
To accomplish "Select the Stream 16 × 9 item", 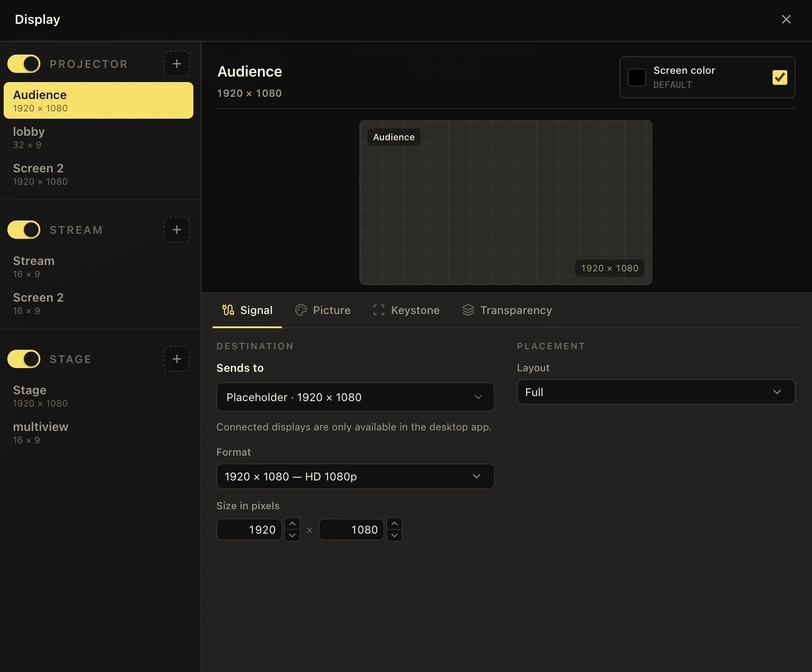I will [99, 267].
